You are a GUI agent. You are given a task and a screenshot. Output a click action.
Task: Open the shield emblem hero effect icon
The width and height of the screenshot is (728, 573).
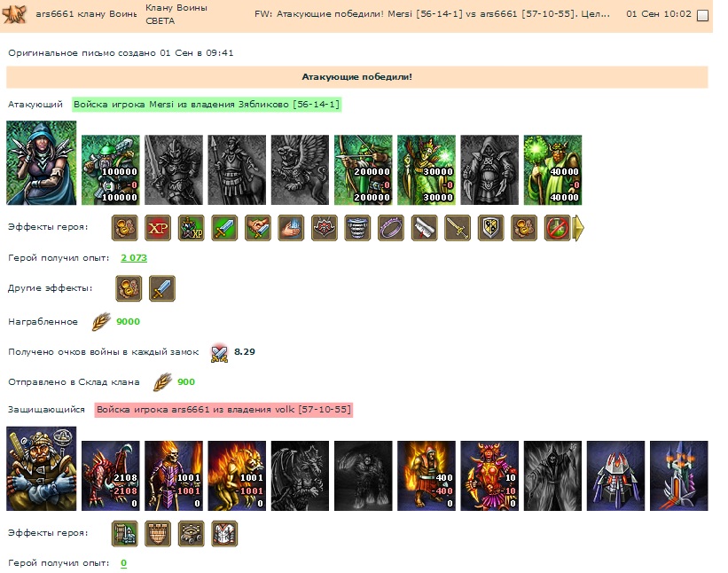490,228
